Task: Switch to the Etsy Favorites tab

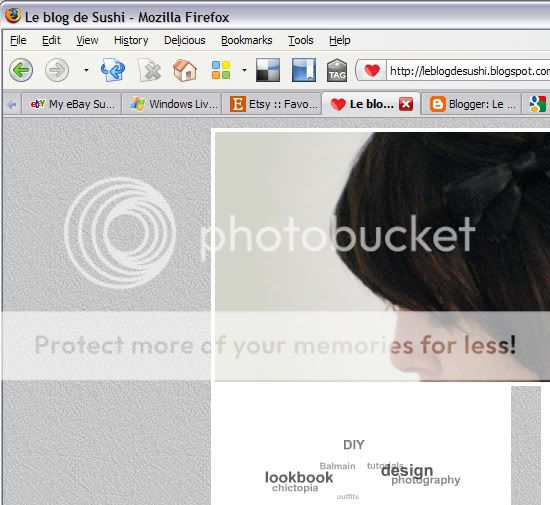Action: click(x=273, y=104)
